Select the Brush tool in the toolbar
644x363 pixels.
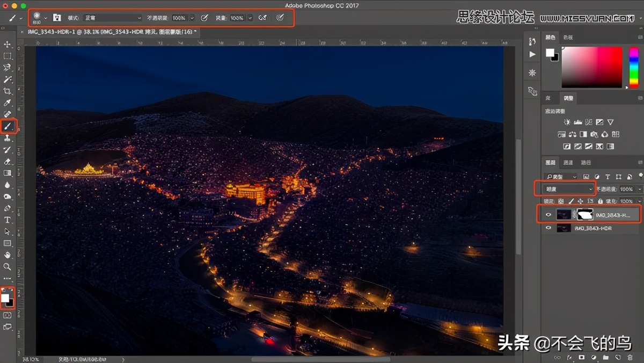click(8, 126)
